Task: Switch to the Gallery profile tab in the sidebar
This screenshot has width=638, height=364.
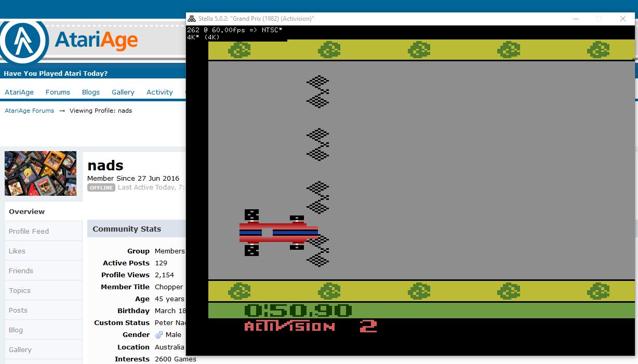Action: tap(44, 349)
